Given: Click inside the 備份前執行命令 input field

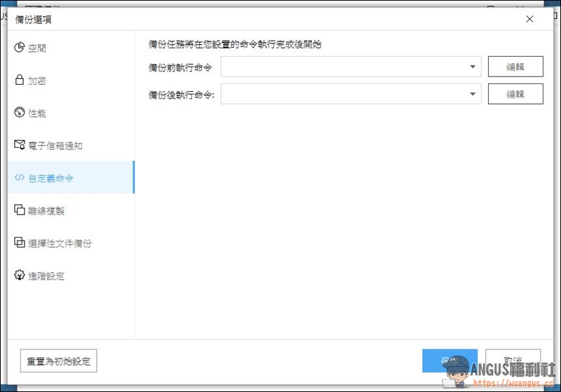Looking at the screenshot, I should [x=344, y=67].
